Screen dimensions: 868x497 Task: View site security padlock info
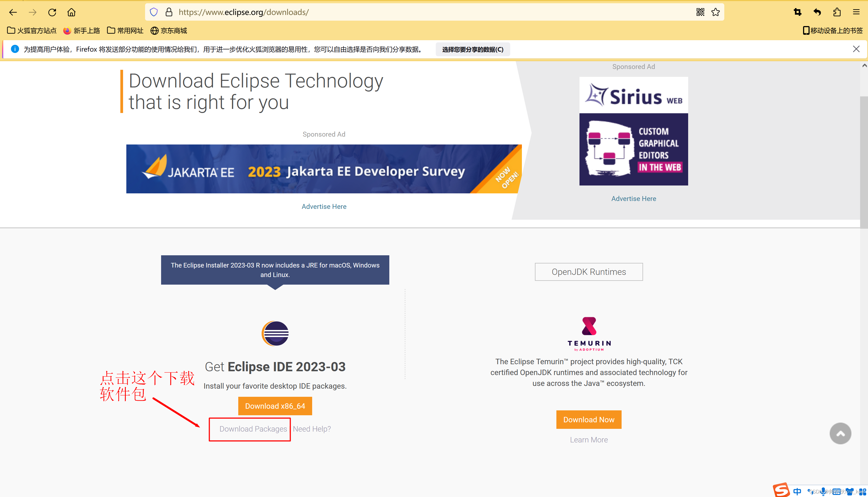(x=169, y=12)
